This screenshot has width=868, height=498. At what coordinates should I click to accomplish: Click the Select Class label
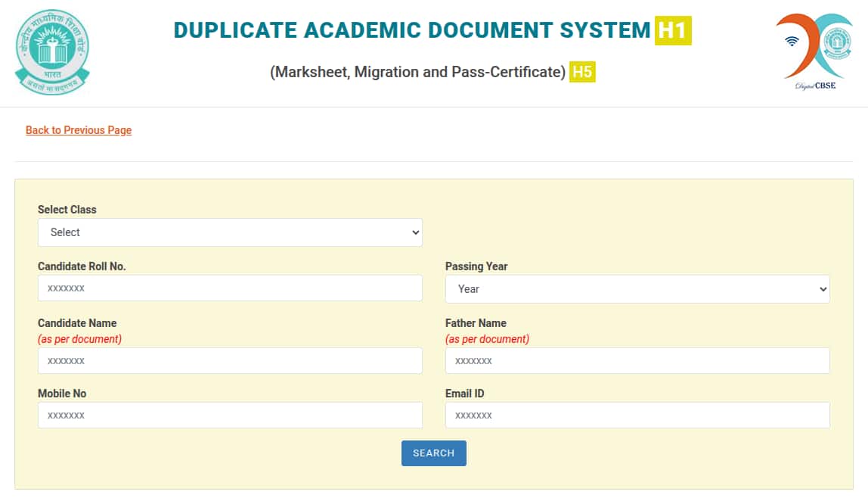click(67, 210)
